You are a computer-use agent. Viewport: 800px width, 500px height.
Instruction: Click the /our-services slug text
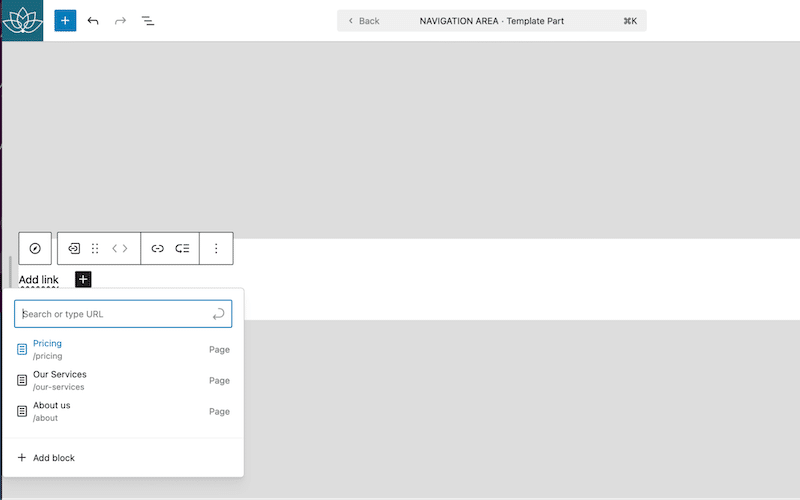pos(59,387)
